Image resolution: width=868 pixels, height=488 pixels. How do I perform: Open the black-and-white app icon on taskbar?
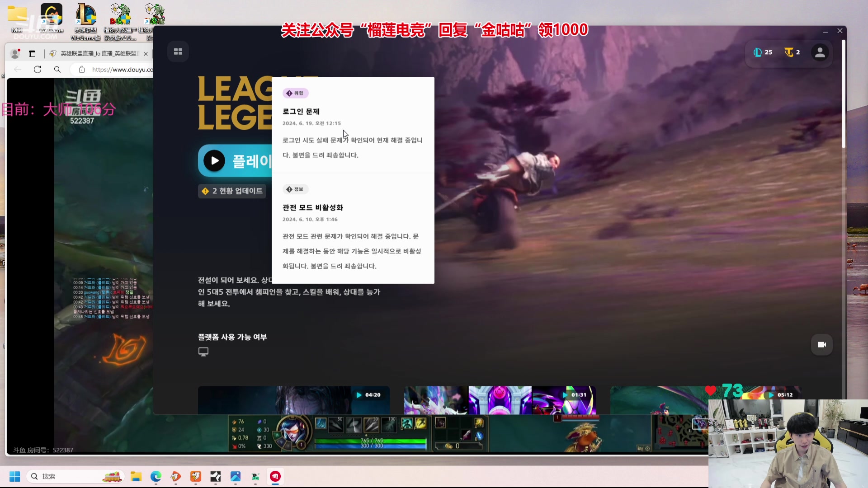(x=216, y=477)
